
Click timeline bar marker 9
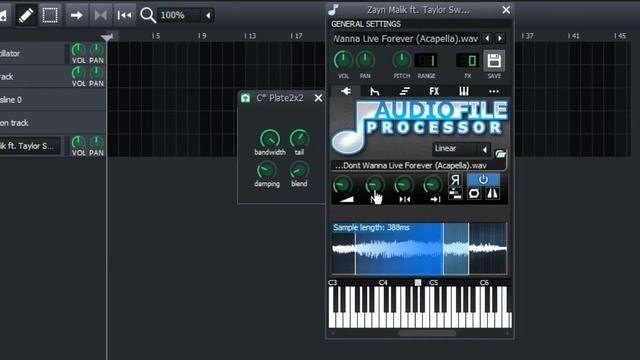click(202, 36)
